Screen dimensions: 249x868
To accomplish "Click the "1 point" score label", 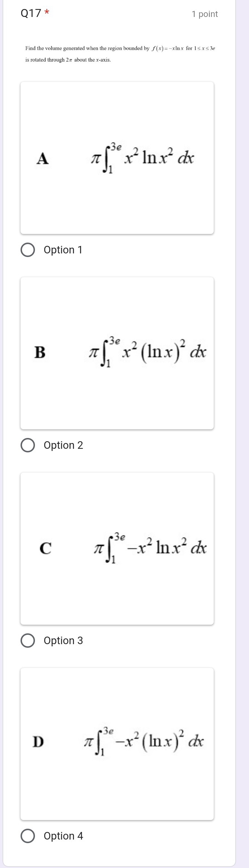I will (x=205, y=14).
